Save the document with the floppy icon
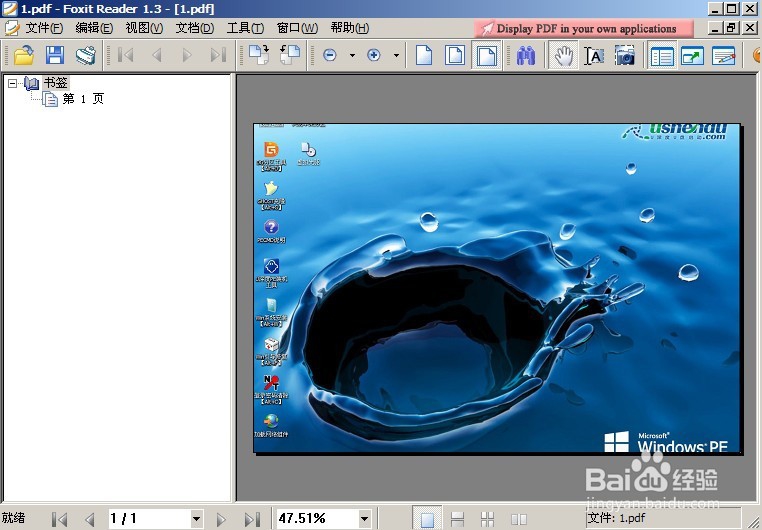Viewport: 762px width, 530px height. (55, 55)
